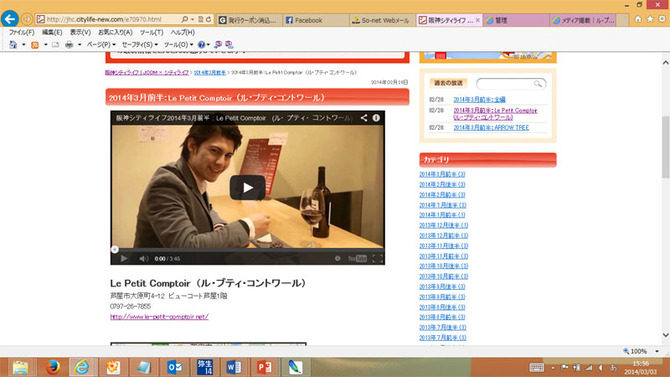Close the 阪神シティライフ tab
The width and height of the screenshot is (670, 377).
click(x=478, y=20)
